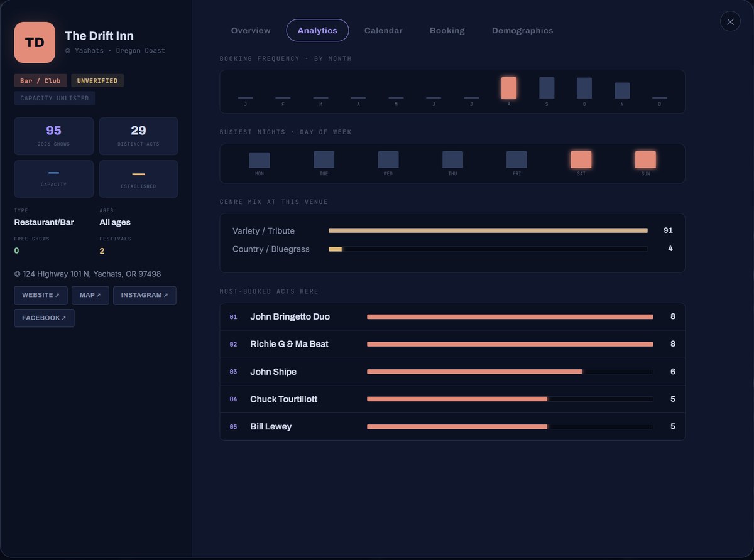Click the CAPACITY UNLISTED badge
Screen dimensions: 754x560
[55, 98]
